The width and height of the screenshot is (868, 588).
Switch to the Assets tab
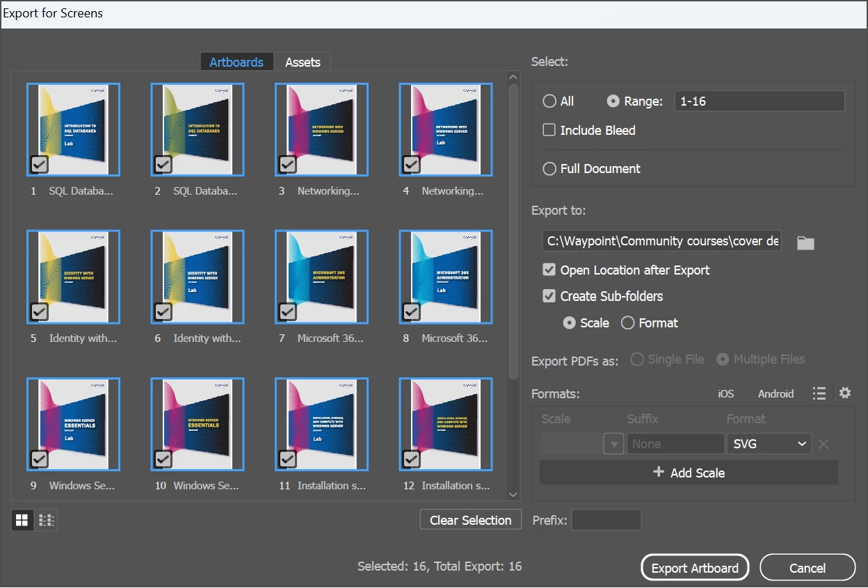(x=303, y=62)
